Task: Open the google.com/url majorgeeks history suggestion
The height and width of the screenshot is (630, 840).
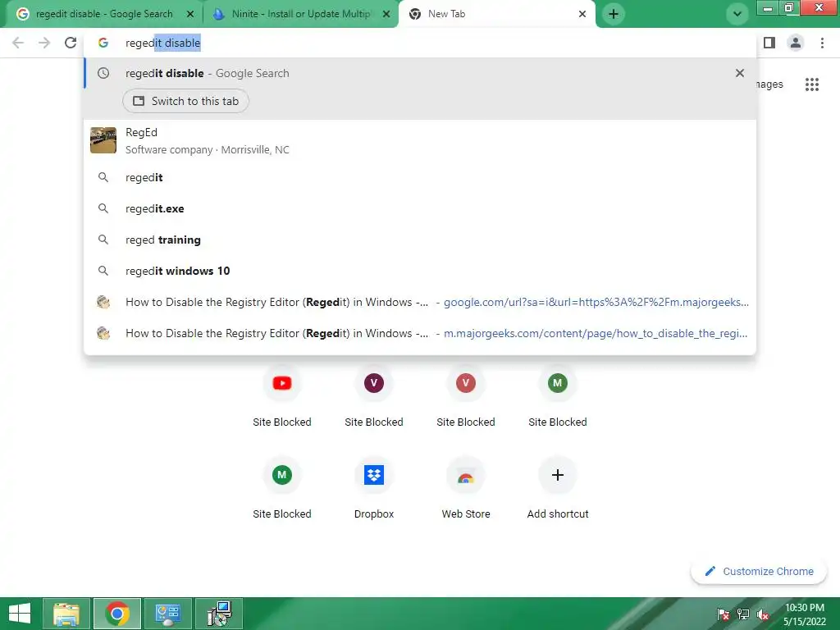Action: [420, 302]
